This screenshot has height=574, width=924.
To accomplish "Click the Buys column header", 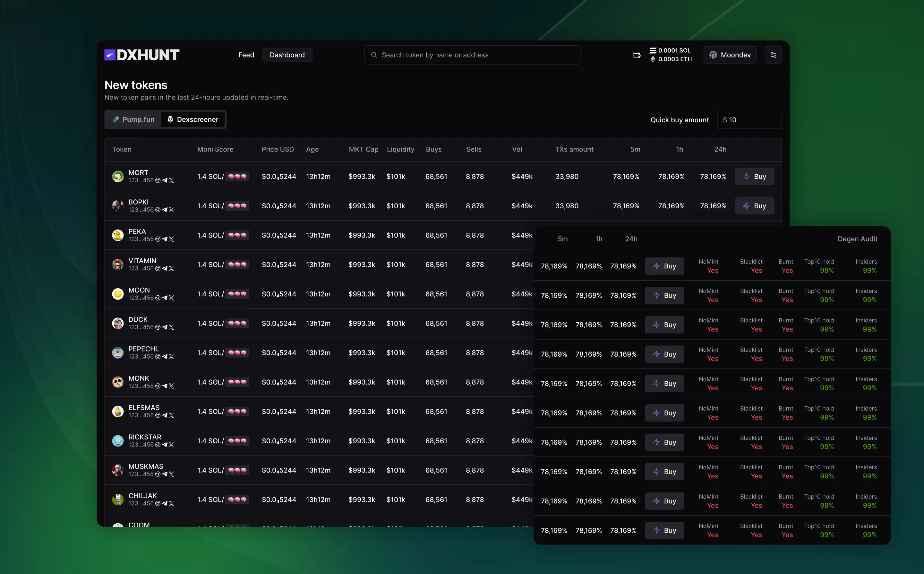I will click(433, 150).
